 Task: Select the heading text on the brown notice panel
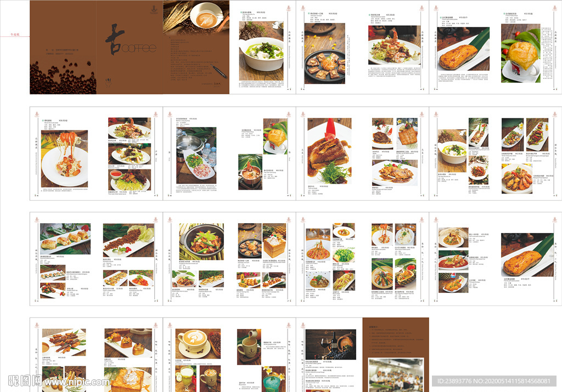point(373,327)
